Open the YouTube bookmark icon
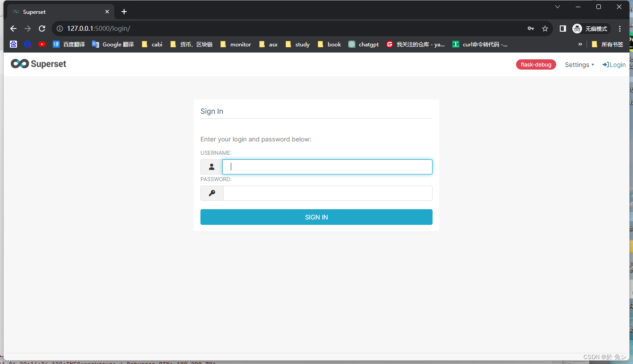The width and height of the screenshot is (633, 364). (x=42, y=44)
